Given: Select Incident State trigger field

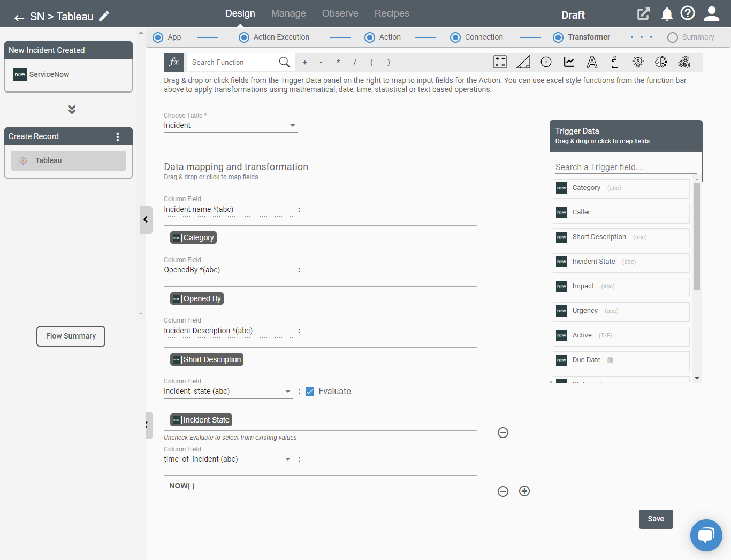Looking at the screenshot, I should [621, 262].
